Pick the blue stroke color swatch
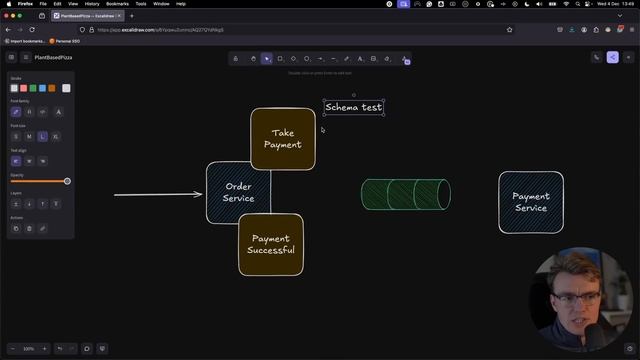Viewport: 640px width, 360px height. pyautogui.click(x=42, y=88)
